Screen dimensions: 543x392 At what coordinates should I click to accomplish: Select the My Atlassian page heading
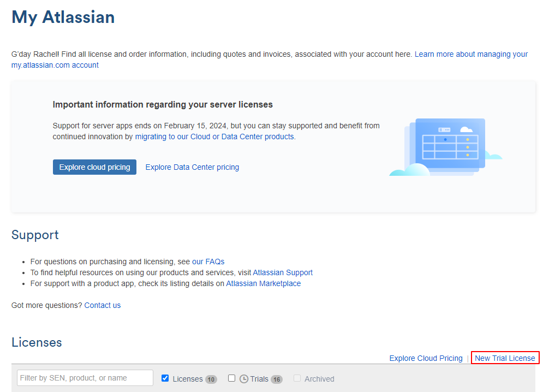point(63,17)
